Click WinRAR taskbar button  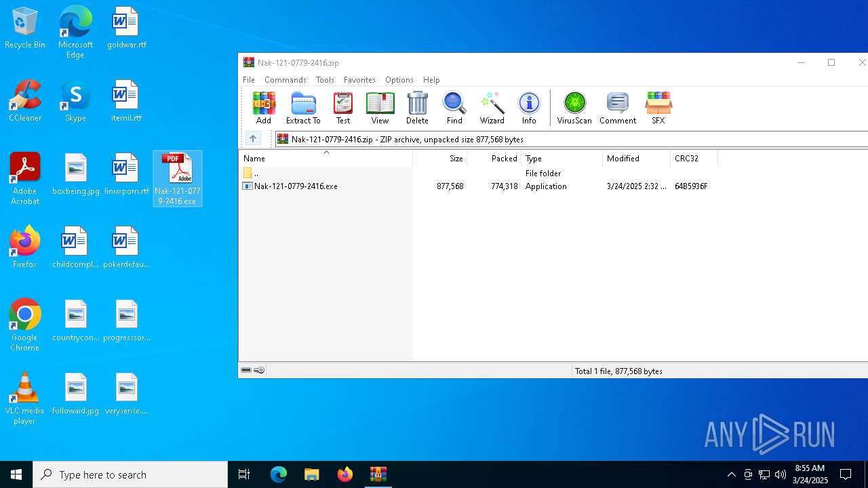[378, 474]
